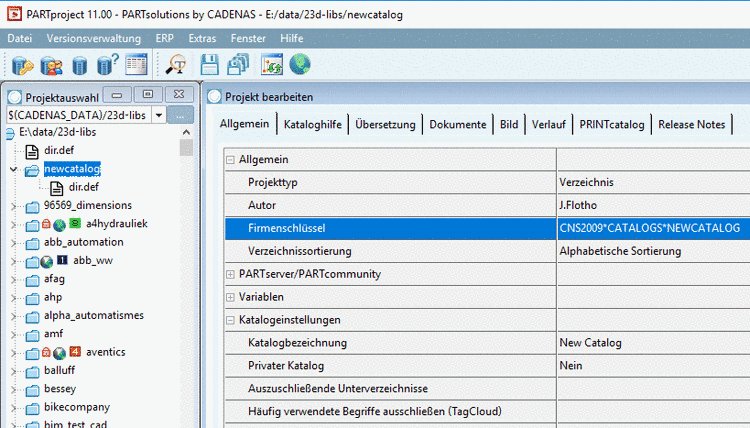Select the bikecompany folder
Image resolution: width=750 pixels, height=428 pixels.
click(x=77, y=407)
